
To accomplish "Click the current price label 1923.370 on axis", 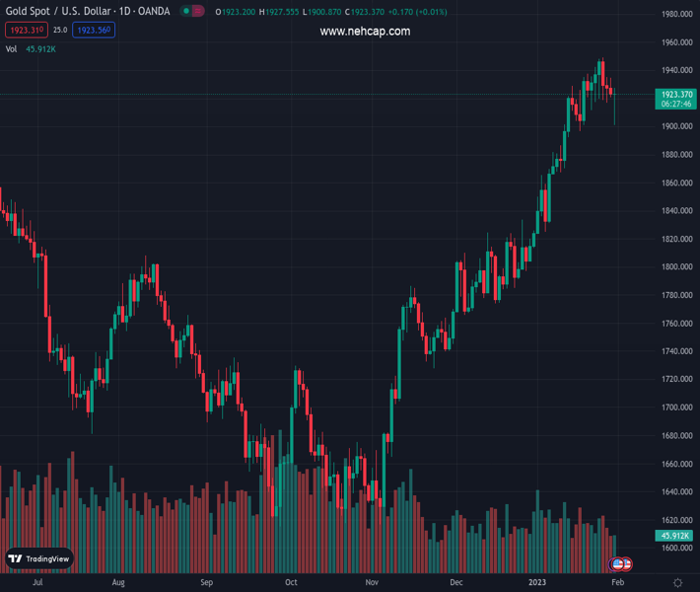I will pyautogui.click(x=676, y=95).
